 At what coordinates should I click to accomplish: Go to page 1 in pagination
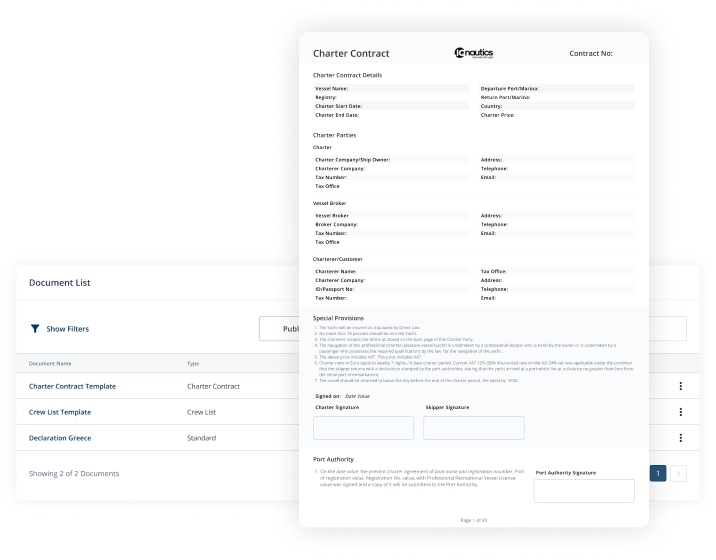click(658, 473)
